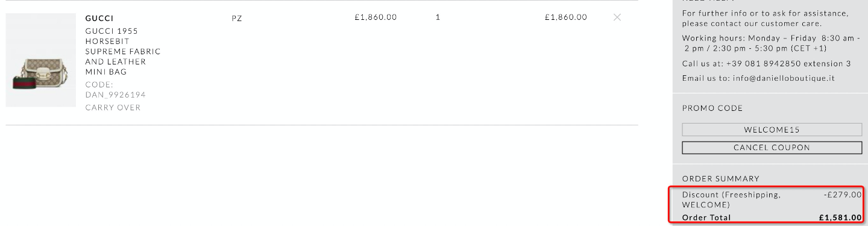Click the GUCCI brand name
Viewport: 868px width, 226px height.
[x=99, y=18]
